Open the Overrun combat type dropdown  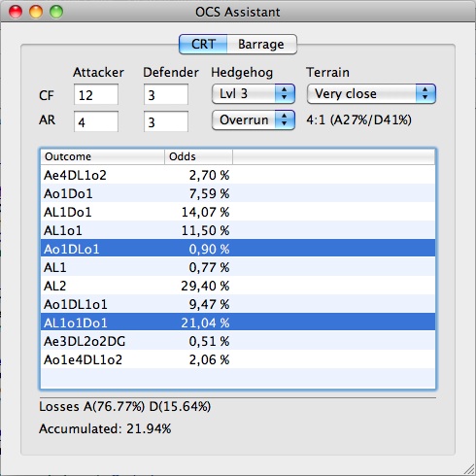click(x=254, y=120)
